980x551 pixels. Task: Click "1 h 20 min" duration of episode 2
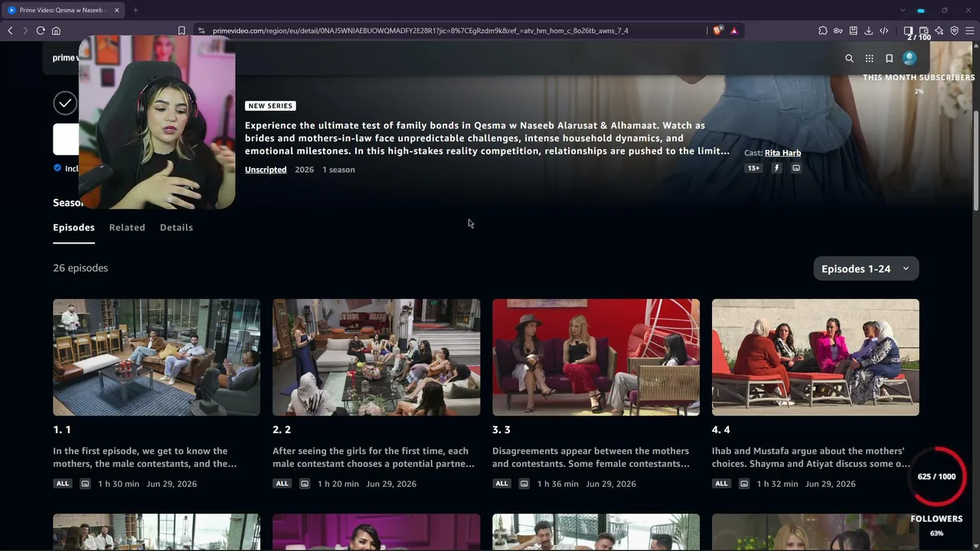(x=338, y=484)
